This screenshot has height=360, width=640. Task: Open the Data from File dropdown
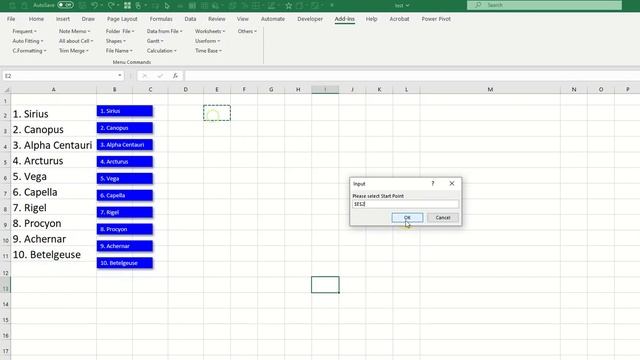click(x=164, y=31)
